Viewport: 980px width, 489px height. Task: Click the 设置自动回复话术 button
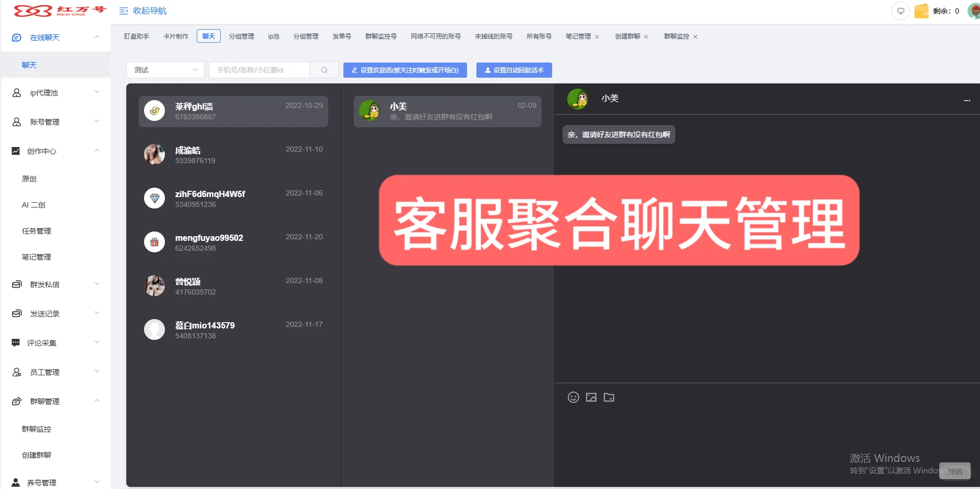513,69
